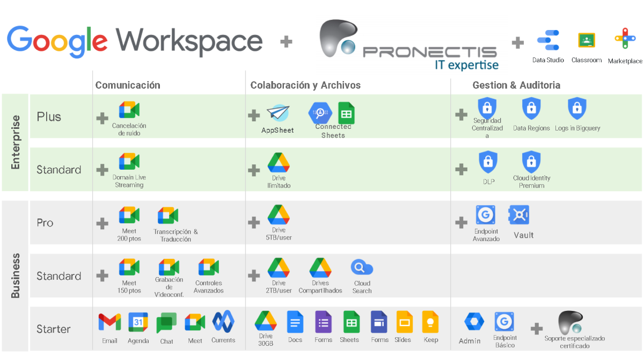Viewport: 644px width, 356px height.
Task: Click the Data Regions shield icon
Action: (531, 109)
